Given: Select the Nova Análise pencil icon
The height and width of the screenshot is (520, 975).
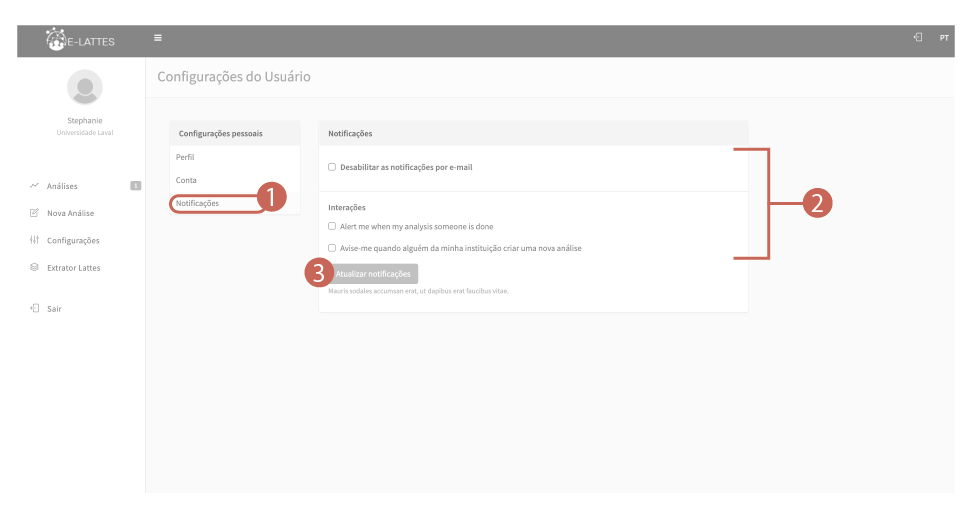Looking at the screenshot, I should coord(34,213).
